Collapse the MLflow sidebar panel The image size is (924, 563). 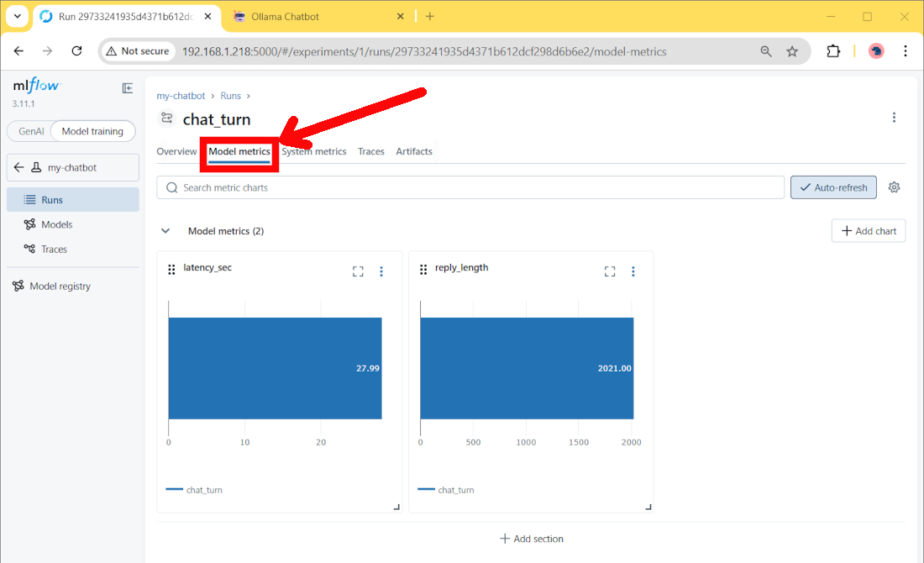pos(128,88)
